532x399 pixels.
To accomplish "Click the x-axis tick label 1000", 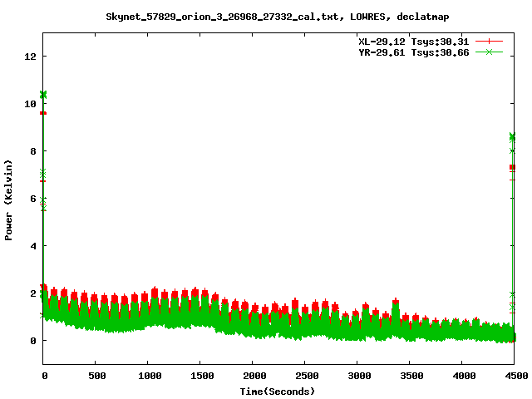I will [150, 376].
